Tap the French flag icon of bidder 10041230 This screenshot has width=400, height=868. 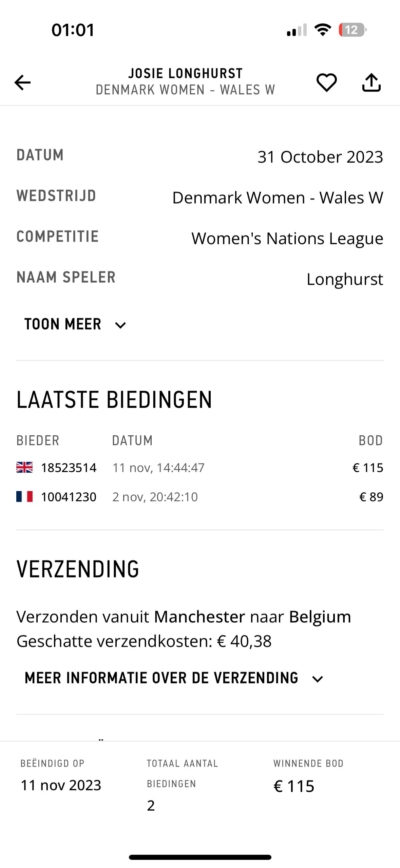point(25,497)
